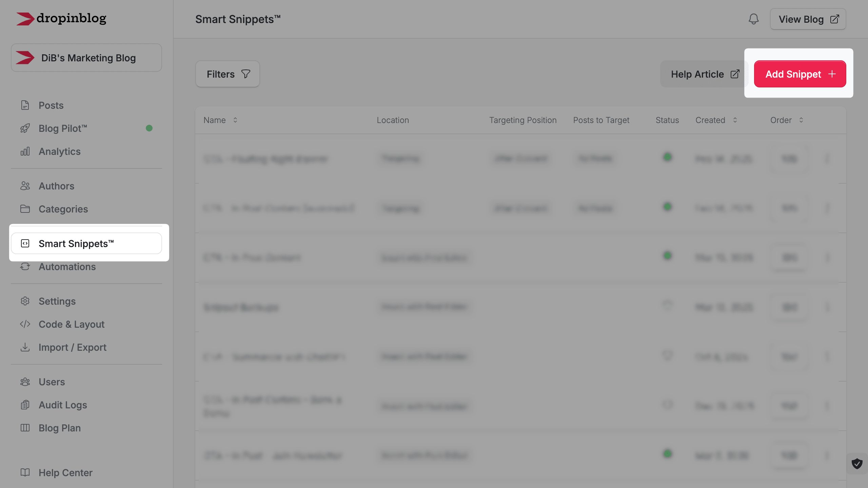Click the Help Center book icon

point(25,473)
